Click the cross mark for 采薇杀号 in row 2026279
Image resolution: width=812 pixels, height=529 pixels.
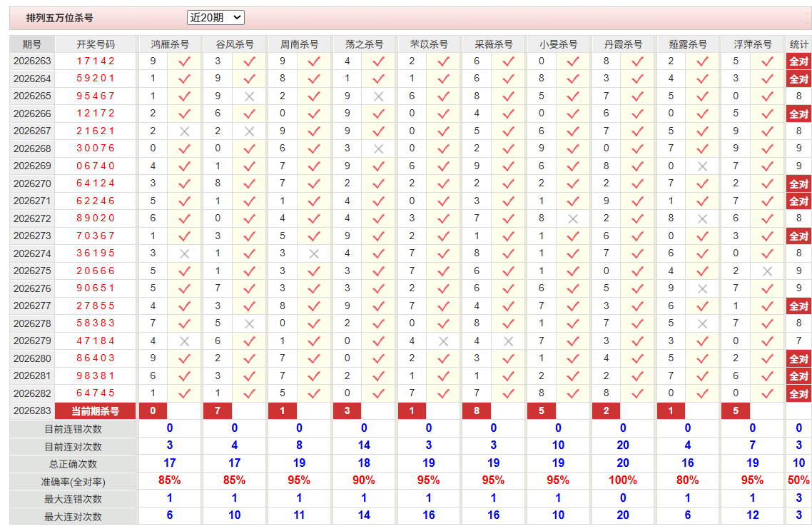point(509,341)
